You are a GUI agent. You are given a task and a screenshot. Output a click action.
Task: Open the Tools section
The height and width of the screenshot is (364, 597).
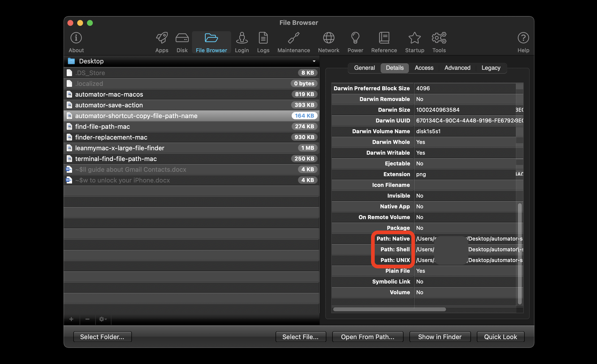click(439, 42)
